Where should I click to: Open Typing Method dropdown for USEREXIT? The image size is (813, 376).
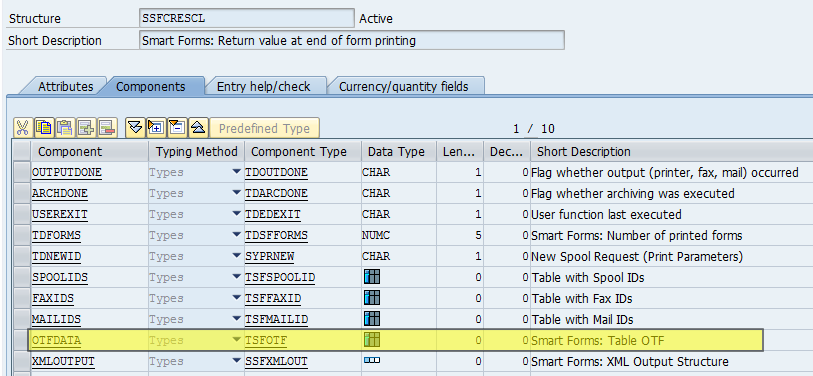coord(236,214)
